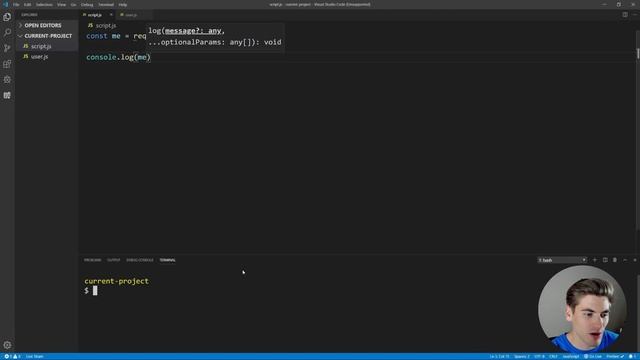Click into console.log(me) code line
This screenshot has width=640, height=360.
[118, 57]
